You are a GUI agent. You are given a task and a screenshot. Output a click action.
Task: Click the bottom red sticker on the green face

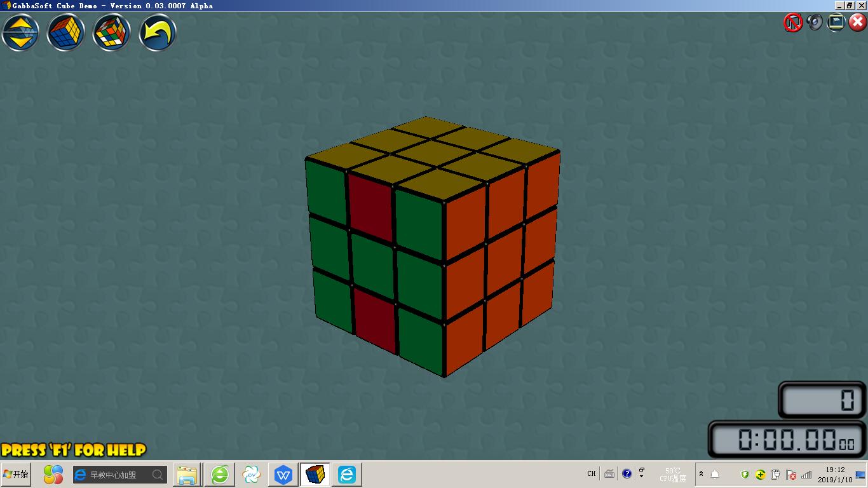pyautogui.click(x=376, y=320)
